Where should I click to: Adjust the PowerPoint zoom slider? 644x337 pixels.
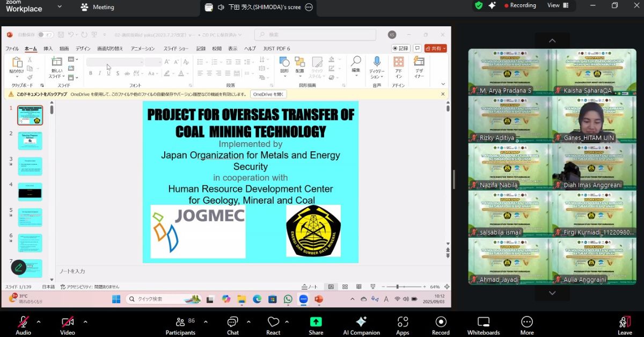(x=405, y=287)
